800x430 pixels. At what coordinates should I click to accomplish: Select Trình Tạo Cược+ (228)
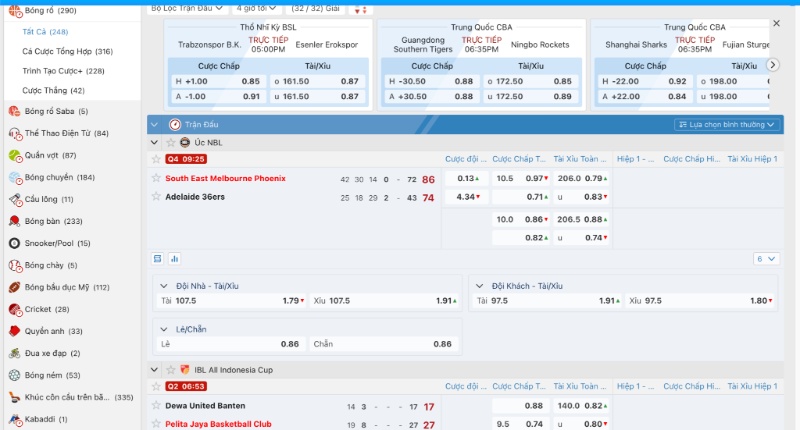(x=63, y=71)
